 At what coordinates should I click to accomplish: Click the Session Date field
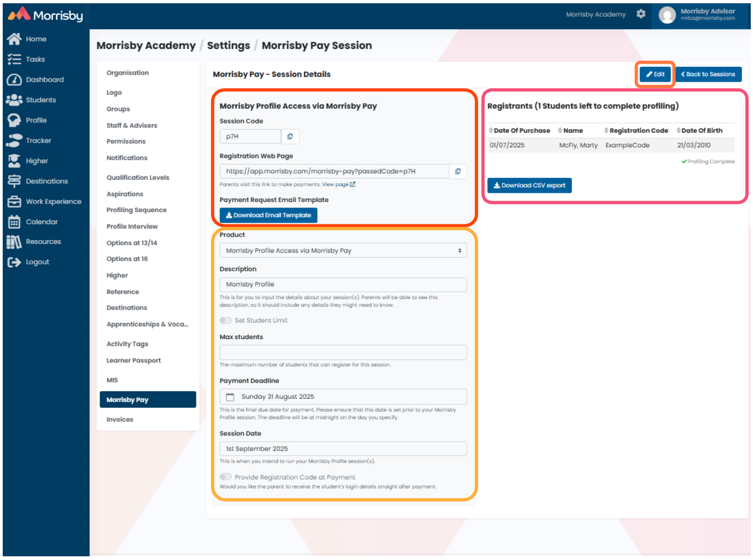pyautogui.click(x=343, y=449)
